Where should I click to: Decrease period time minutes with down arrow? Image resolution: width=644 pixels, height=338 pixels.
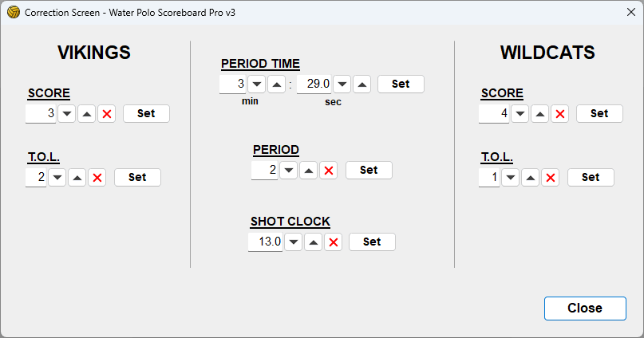point(256,84)
